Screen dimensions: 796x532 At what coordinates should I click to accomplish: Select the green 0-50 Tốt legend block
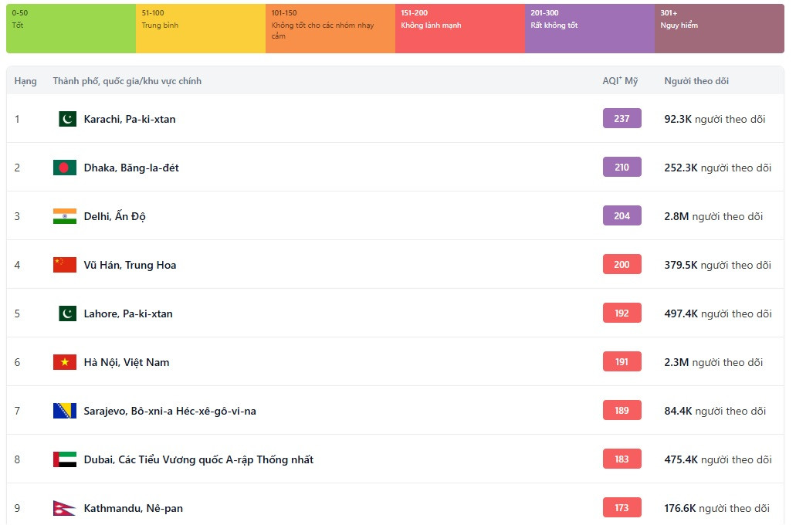point(71,29)
